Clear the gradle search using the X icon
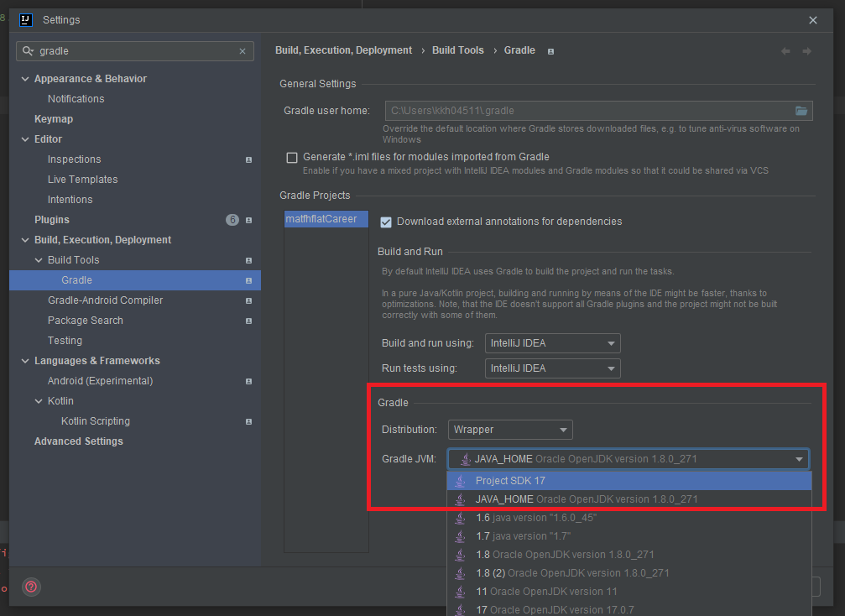Viewport: 845px width, 616px height. tap(243, 51)
